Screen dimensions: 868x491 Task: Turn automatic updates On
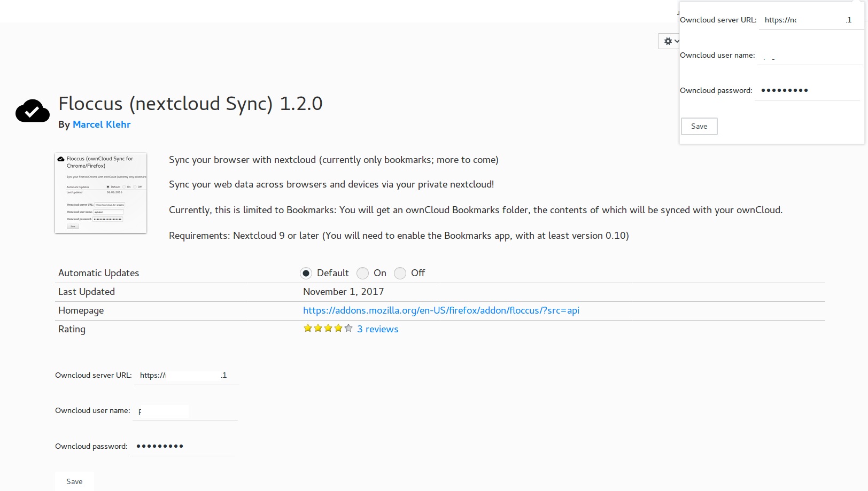coord(362,274)
